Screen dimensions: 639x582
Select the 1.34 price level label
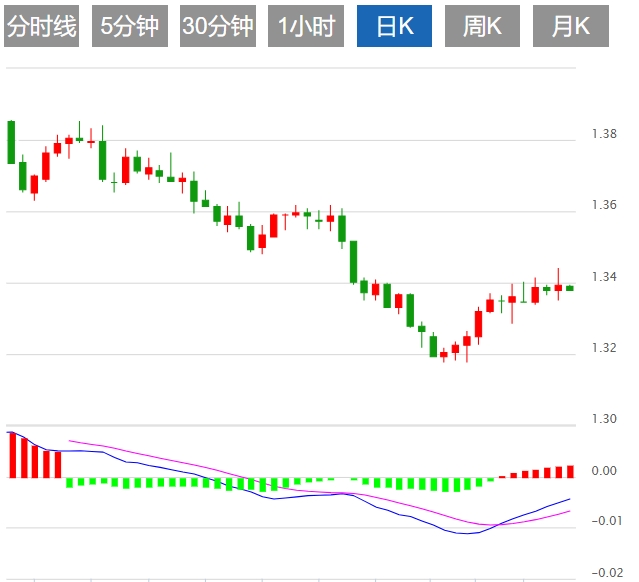[x=603, y=277]
